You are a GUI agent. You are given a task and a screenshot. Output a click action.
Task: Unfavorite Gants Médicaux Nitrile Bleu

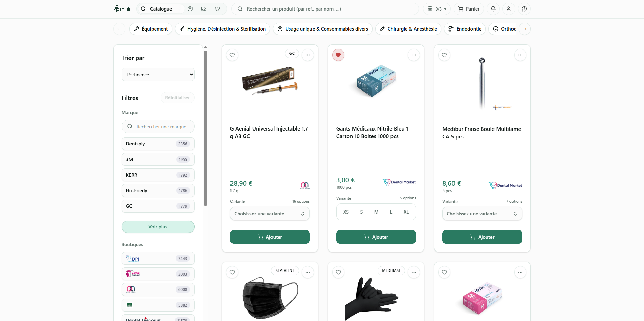(338, 55)
